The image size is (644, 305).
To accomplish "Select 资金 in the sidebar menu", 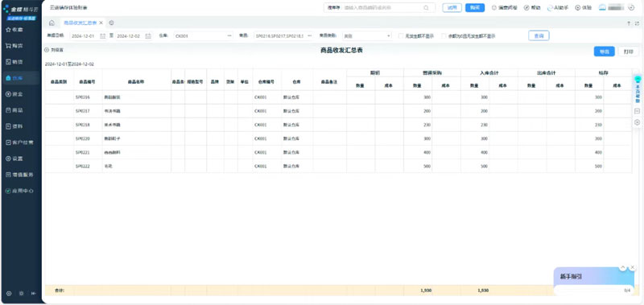I will [x=14, y=94].
